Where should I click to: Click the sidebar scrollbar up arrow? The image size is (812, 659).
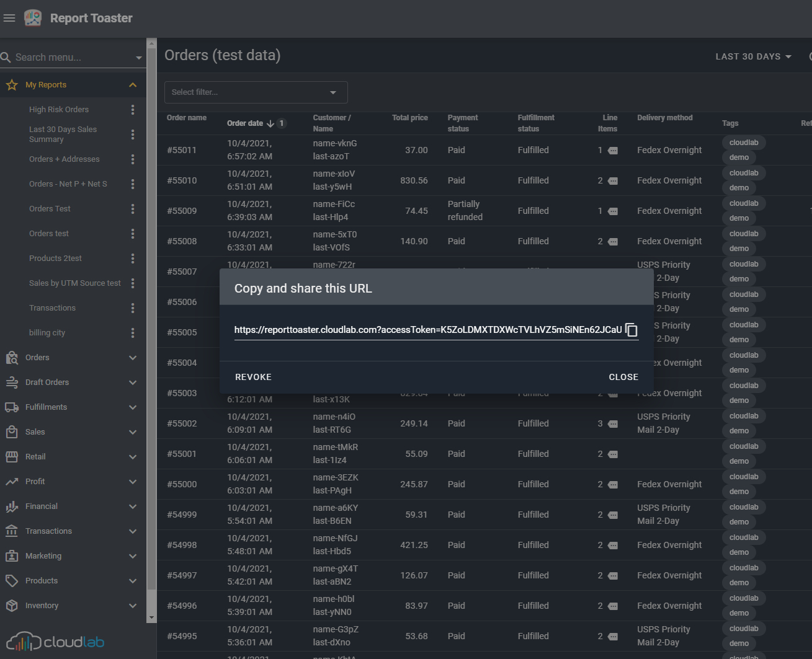[x=151, y=43]
